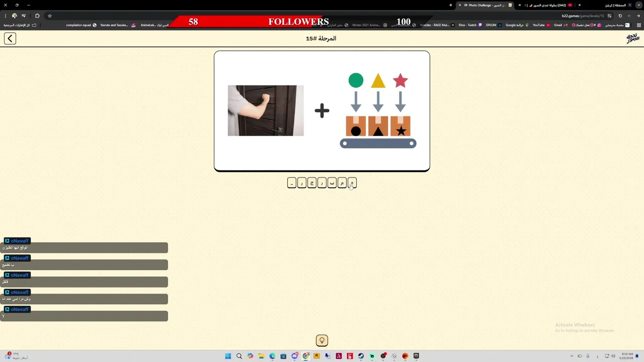Open the Chrome three-dot menu
Image resolution: width=644 pixels, height=362 pixels.
[5, 16]
